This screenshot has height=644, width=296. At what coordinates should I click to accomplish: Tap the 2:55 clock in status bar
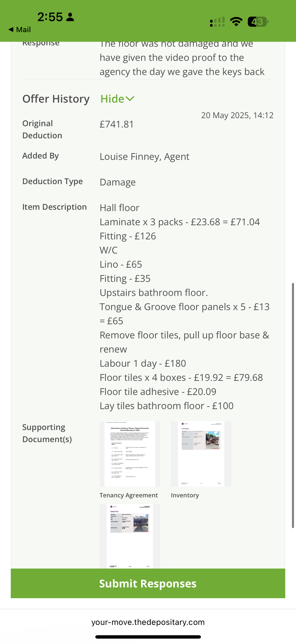point(50,17)
